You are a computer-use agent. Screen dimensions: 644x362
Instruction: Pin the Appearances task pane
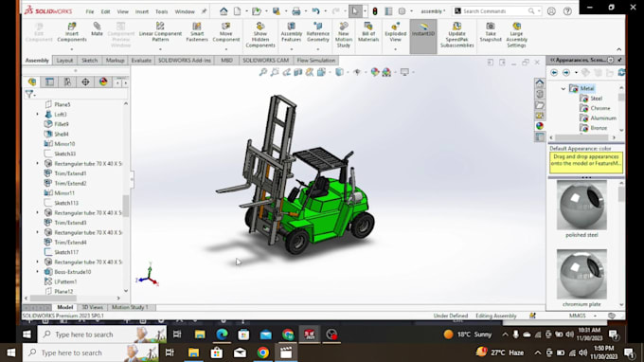(x=619, y=60)
